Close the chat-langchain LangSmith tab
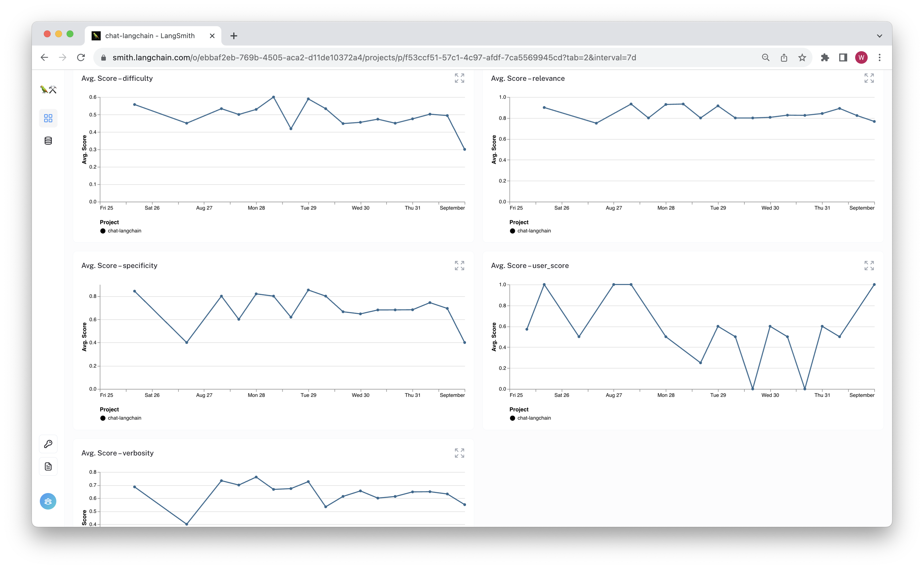 212,36
